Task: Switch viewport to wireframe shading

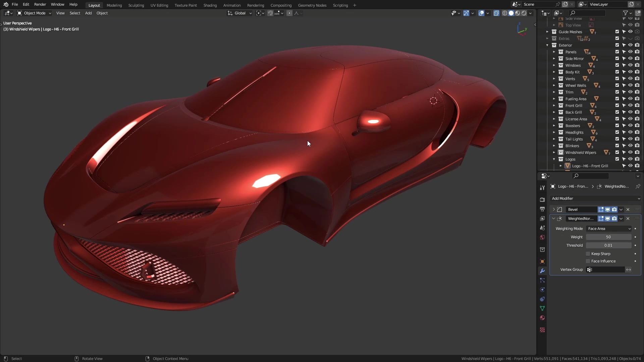Action: [x=504, y=13]
